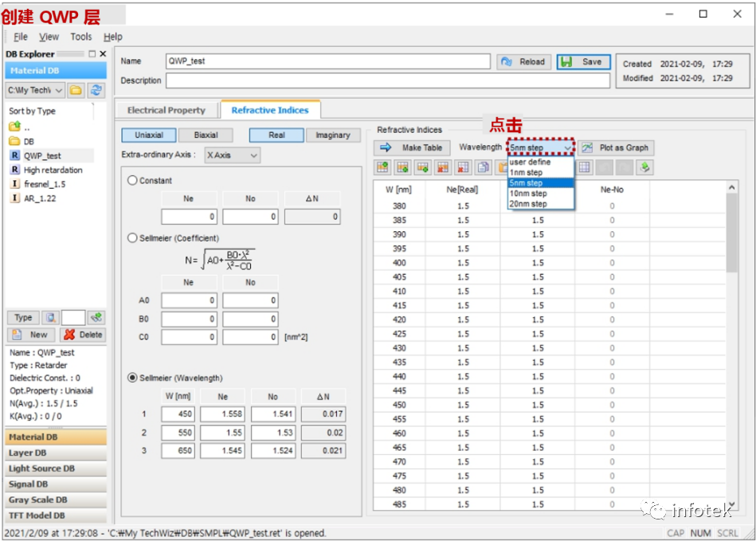Expand the C:\My Tech path dropdown
Screen dimensions: 756x541
(35, 90)
